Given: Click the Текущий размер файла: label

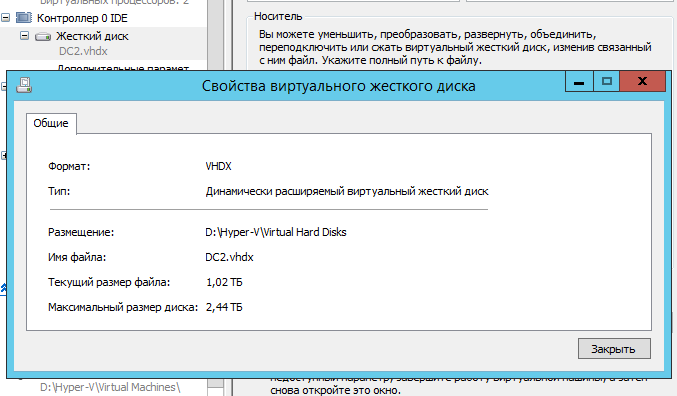Looking at the screenshot, I should point(109,282).
